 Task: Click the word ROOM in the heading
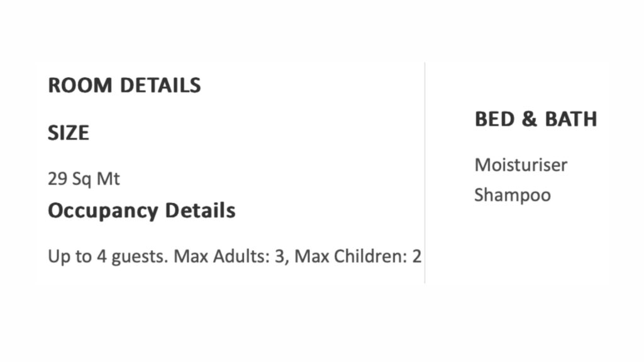(80, 85)
